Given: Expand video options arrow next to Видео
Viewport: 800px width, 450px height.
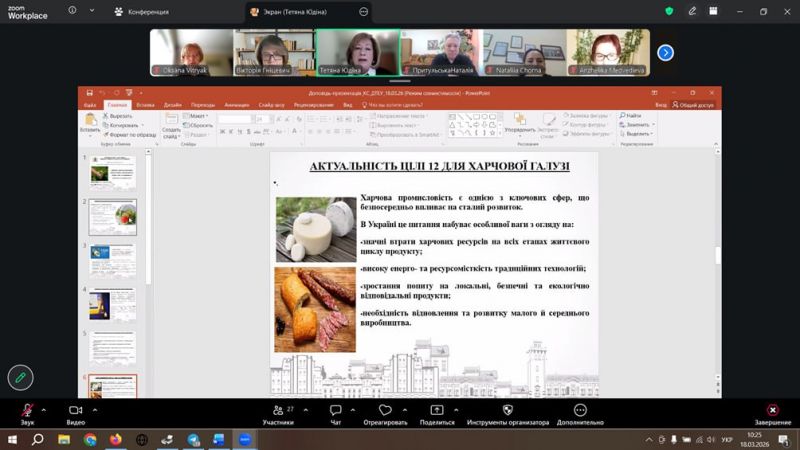Looking at the screenshot, I should (x=94, y=409).
